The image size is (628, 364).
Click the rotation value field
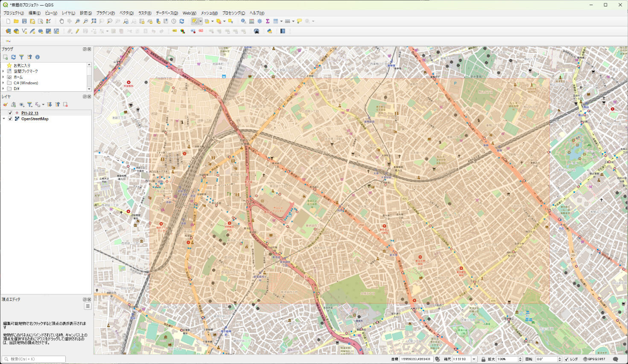(x=546, y=359)
